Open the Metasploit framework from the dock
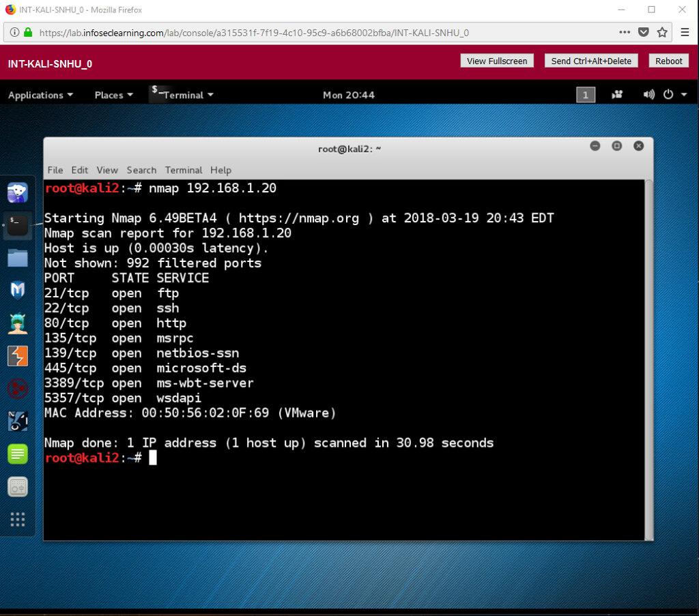 tap(17, 290)
